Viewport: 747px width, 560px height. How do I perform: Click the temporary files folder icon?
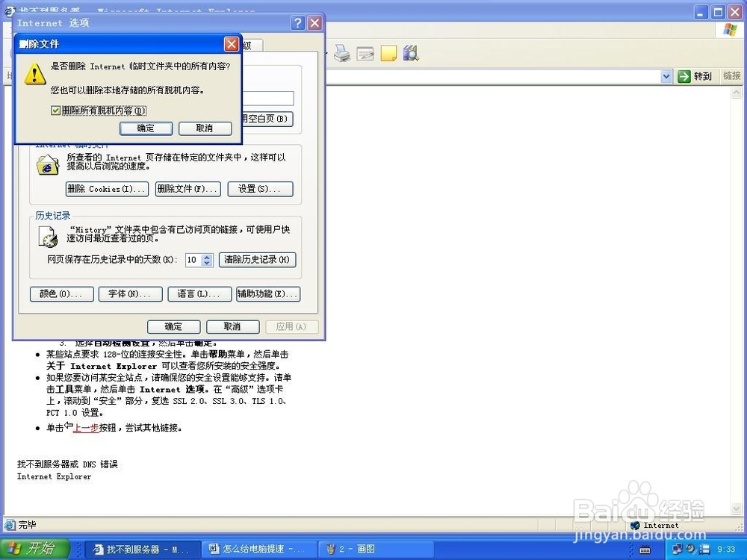click(x=48, y=164)
